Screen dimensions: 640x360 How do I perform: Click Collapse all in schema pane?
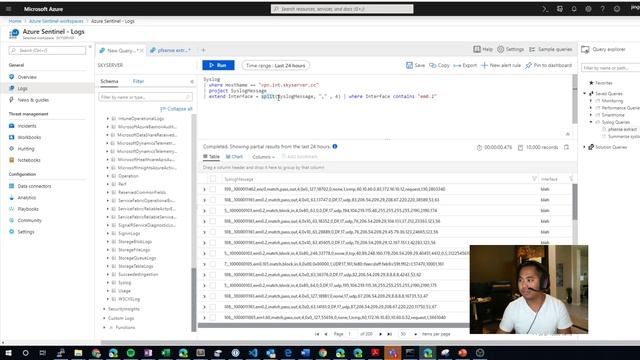[176, 109]
